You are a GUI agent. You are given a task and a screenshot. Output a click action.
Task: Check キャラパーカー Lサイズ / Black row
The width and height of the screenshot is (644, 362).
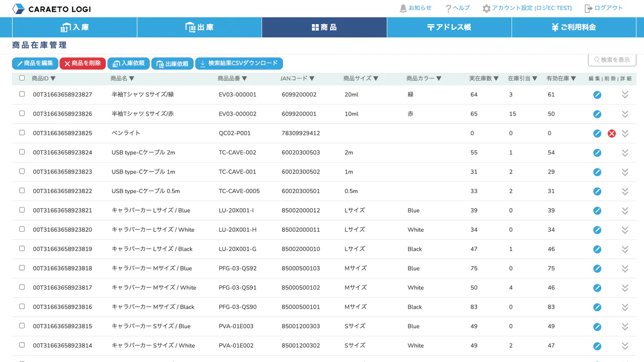point(22,248)
